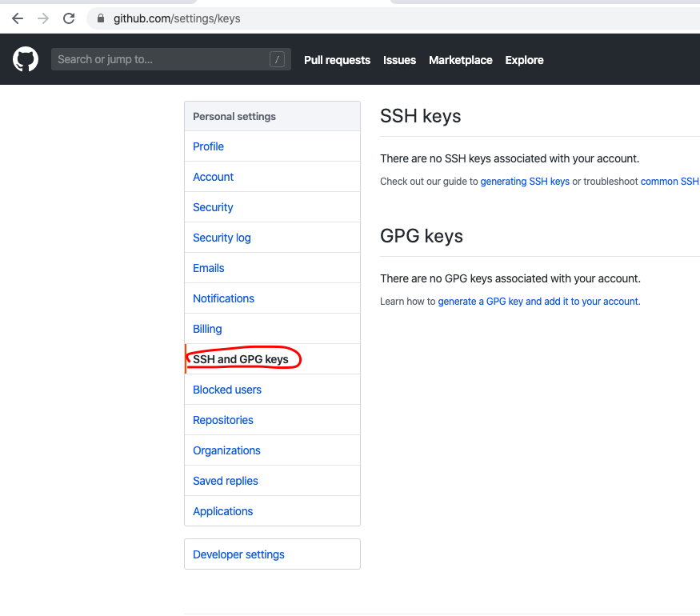The image size is (700, 616).
Task: Follow the 'generating SSH keys' guide link
Action: (x=525, y=182)
